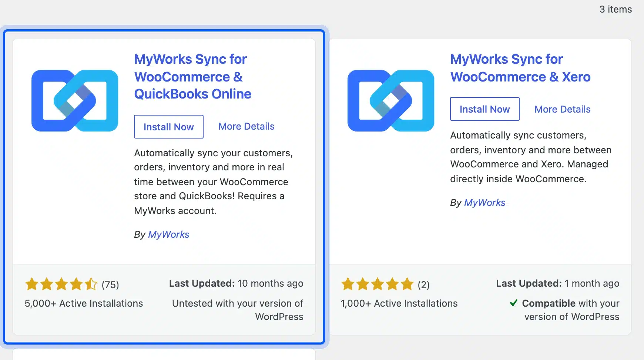The image size is (644, 360).
Task: Click 'Last Updated: 1 month ago' text
Action: pos(558,283)
